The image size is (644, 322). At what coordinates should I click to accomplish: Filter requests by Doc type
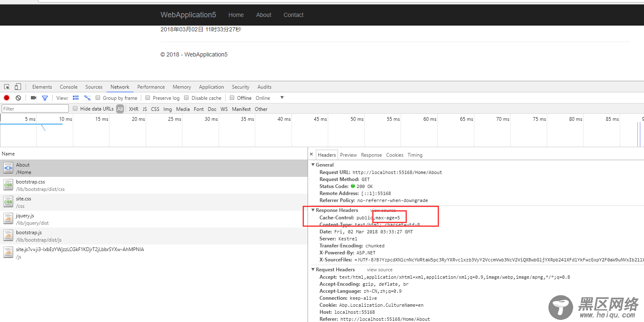coord(212,109)
